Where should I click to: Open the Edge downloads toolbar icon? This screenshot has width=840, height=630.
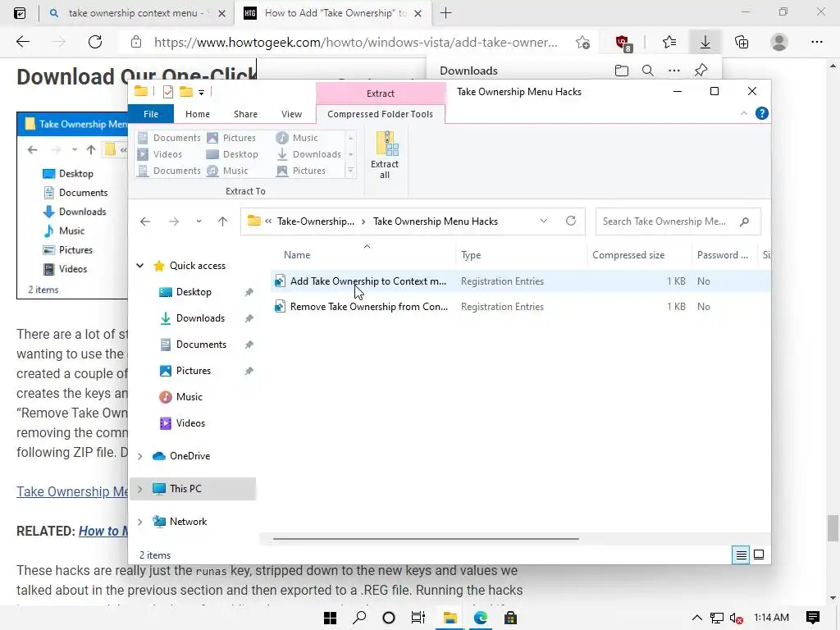705,42
